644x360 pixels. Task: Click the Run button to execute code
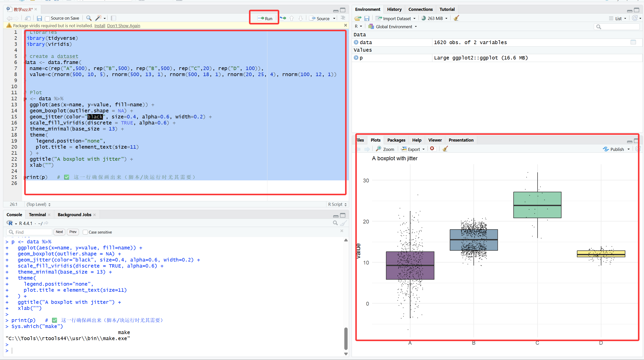265,18
